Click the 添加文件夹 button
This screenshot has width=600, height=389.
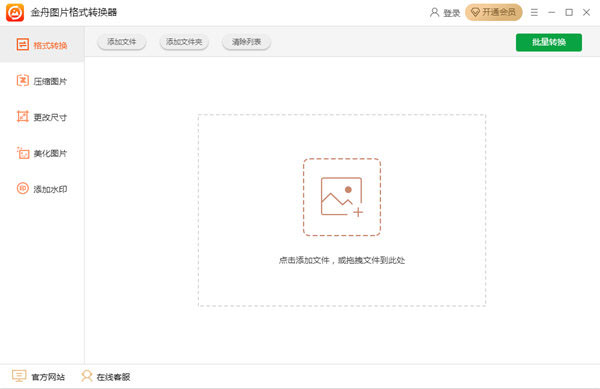(x=184, y=42)
